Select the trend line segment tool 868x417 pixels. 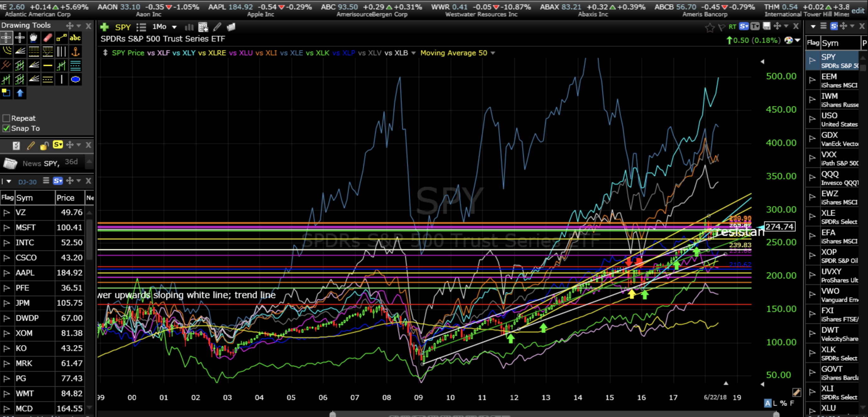[x=61, y=38]
